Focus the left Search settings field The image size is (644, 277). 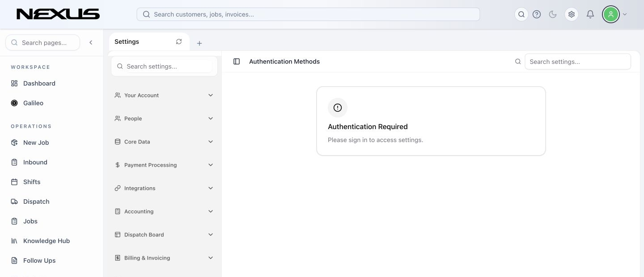pyautogui.click(x=164, y=66)
